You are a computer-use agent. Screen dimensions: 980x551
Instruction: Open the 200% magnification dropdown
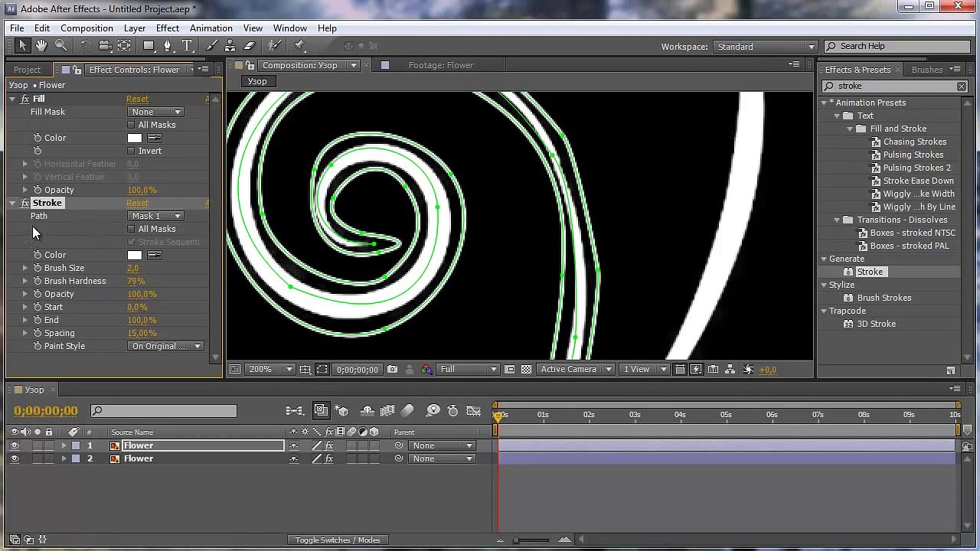(x=270, y=369)
